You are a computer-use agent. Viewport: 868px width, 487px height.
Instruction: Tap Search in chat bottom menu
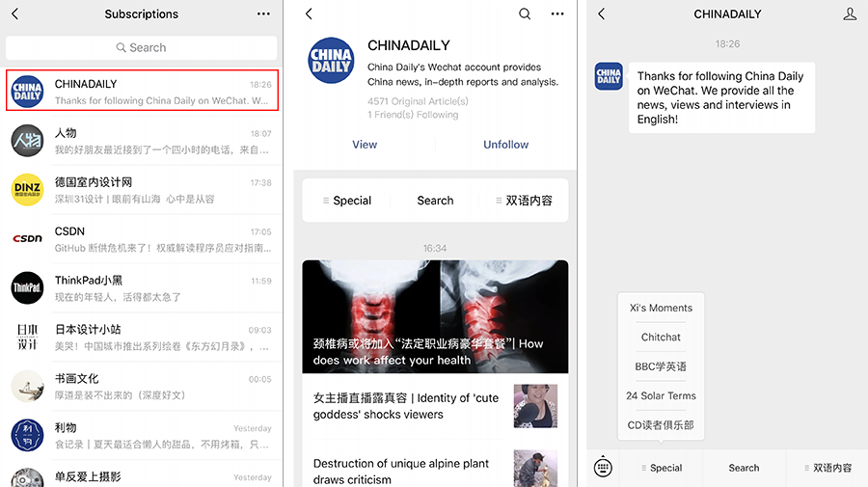tap(744, 468)
